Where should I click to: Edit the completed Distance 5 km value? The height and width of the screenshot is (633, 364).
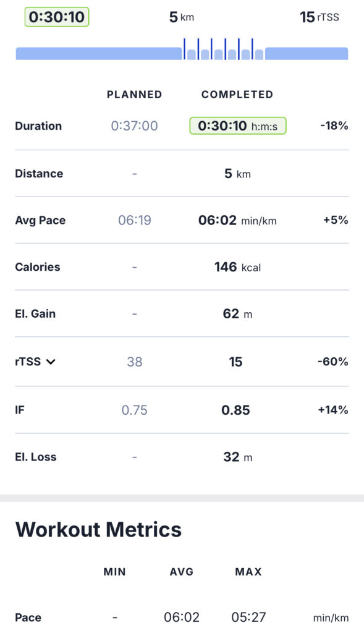click(237, 174)
